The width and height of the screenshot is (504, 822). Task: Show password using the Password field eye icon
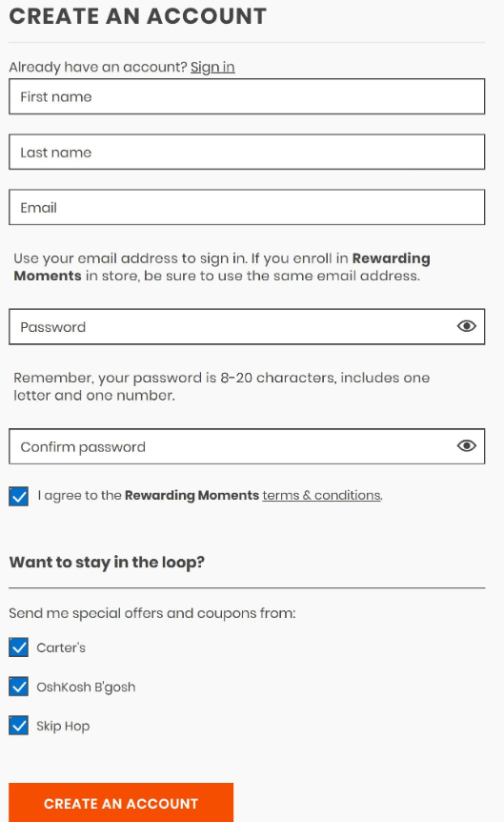(x=466, y=326)
